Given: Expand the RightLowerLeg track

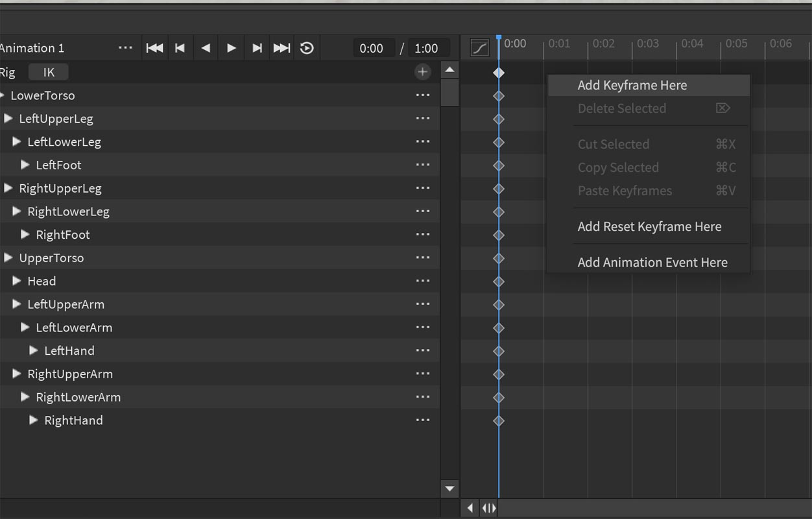Looking at the screenshot, I should click(x=17, y=211).
